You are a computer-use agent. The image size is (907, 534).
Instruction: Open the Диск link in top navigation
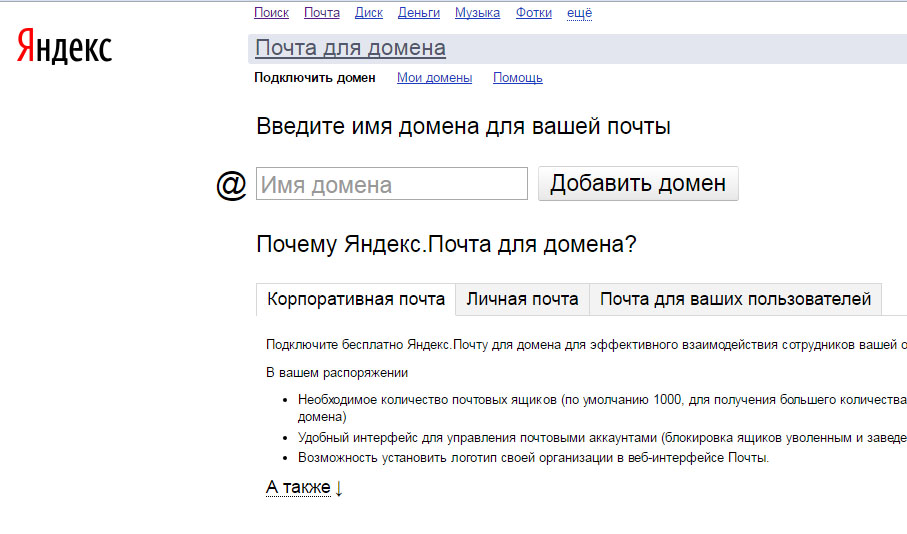pyautogui.click(x=368, y=12)
